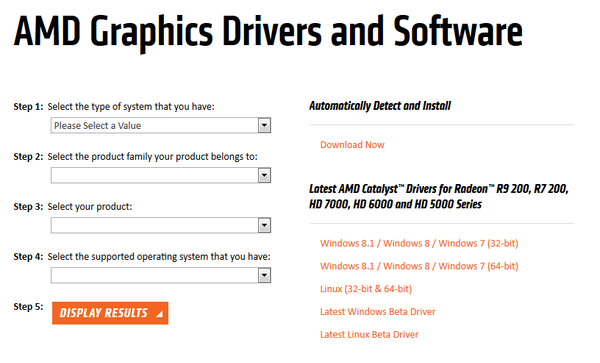The width and height of the screenshot is (600, 363).
Task: Click the orange Display Results button
Action: coord(110,313)
